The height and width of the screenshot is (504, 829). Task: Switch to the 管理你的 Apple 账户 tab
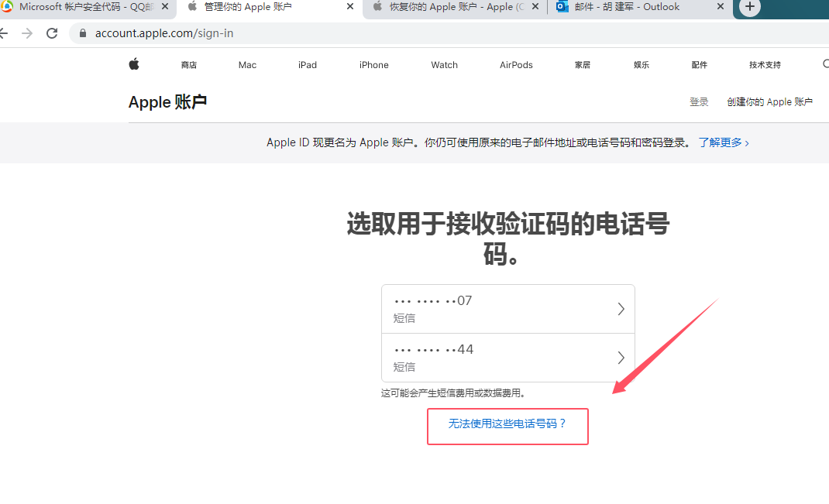(270, 8)
